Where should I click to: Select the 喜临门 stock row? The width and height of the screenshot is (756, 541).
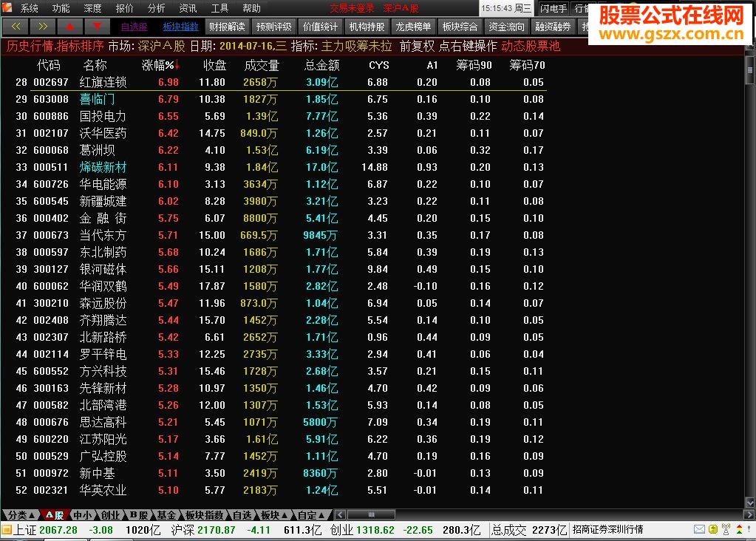click(280, 99)
